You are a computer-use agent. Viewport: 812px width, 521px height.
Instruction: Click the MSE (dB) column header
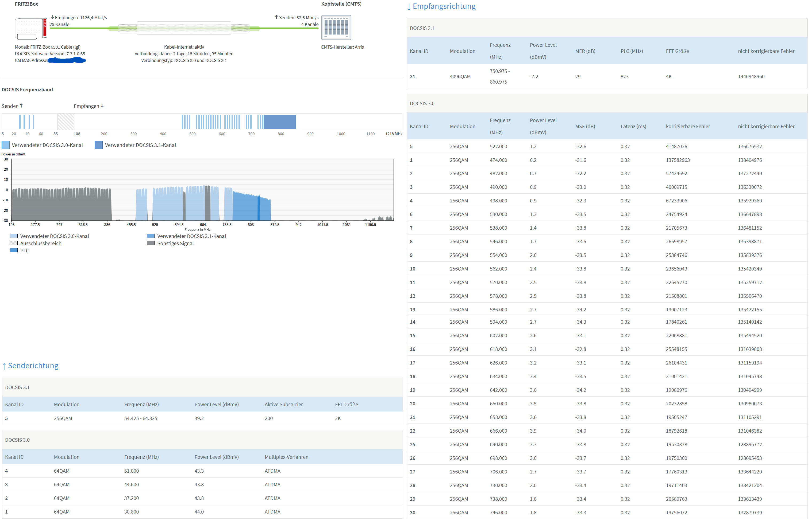click(x=585, y=127)
